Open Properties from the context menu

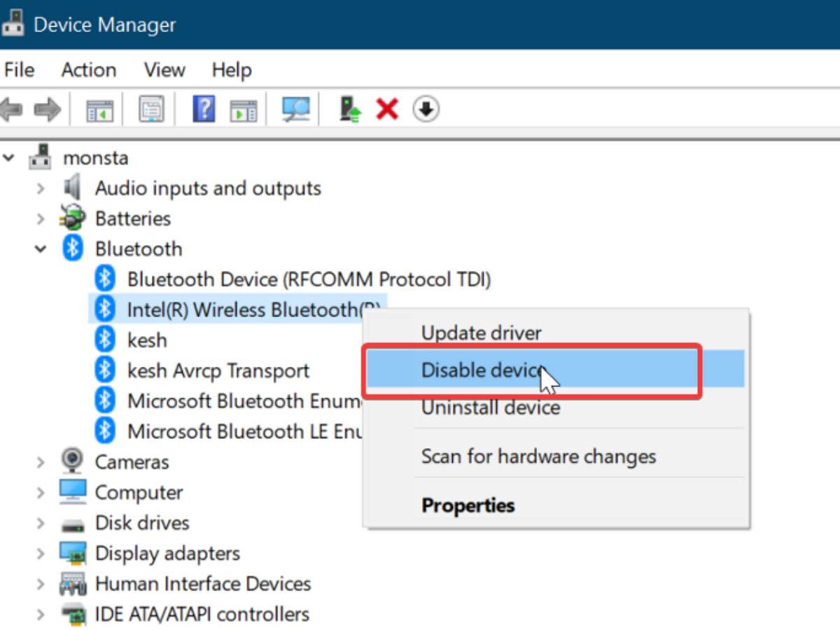point(556,505)
